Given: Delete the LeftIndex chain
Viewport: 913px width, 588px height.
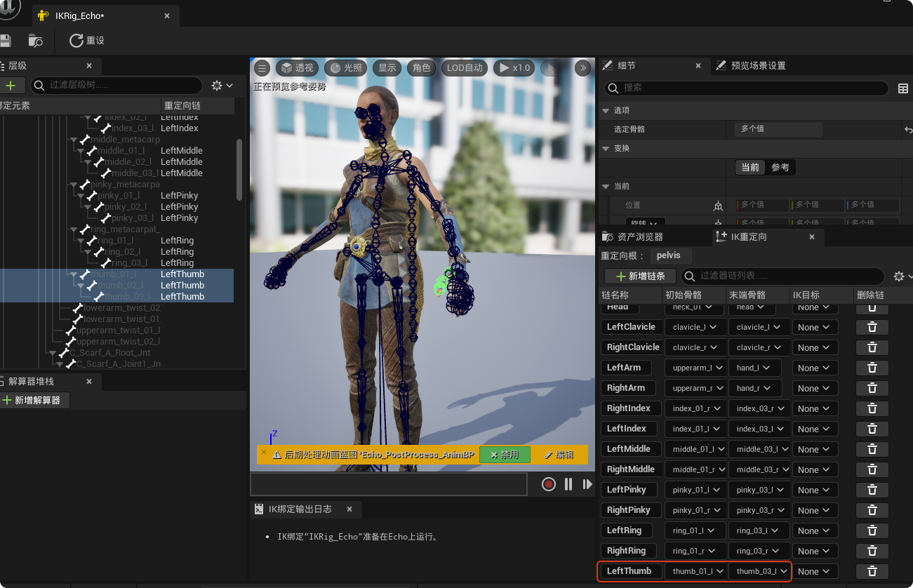Looking at the screenshot, I should pos(872,429).
